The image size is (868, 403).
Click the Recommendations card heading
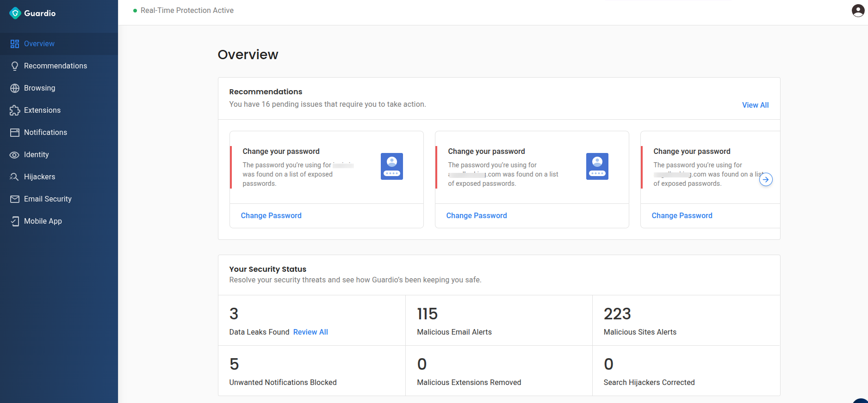click(x=266, y=92)
